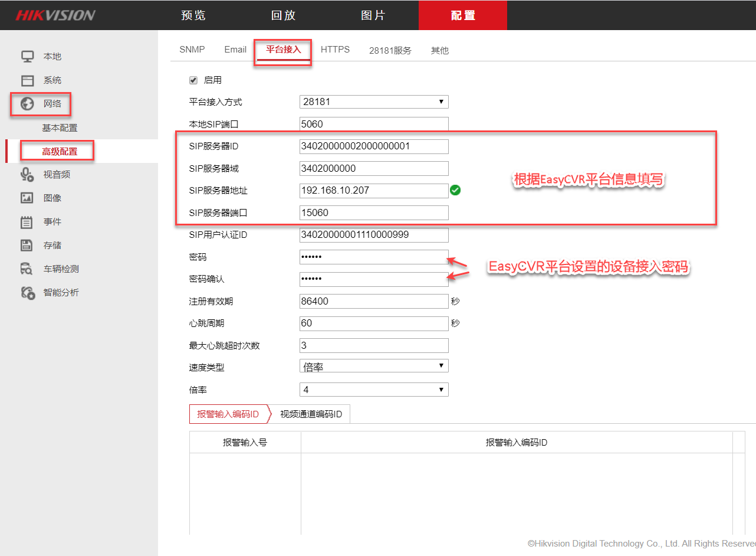Expand the rate (倍率) dropdown showing 4
Screen dimensions: 756x556
click(374, 390)
